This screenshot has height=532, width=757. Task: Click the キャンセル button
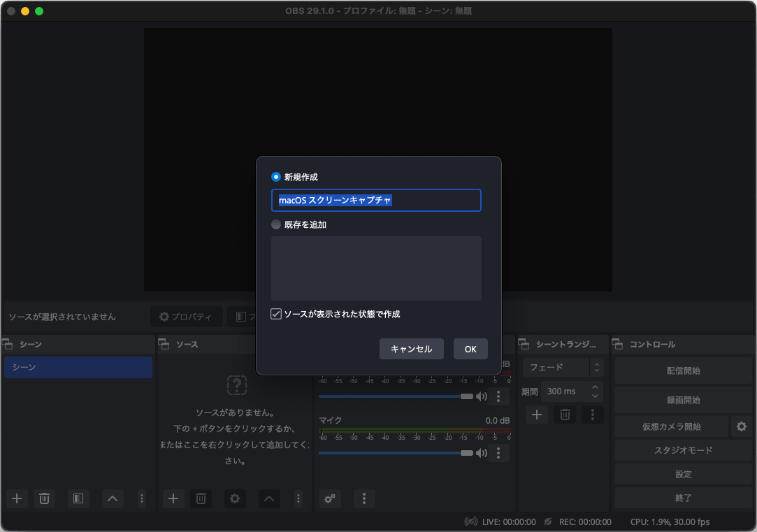[411, 349]
